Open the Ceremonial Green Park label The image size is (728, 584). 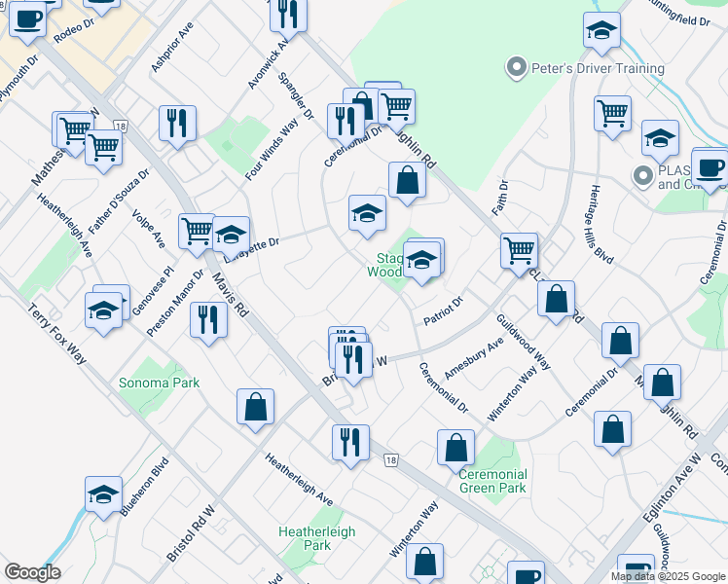(492, 480)
